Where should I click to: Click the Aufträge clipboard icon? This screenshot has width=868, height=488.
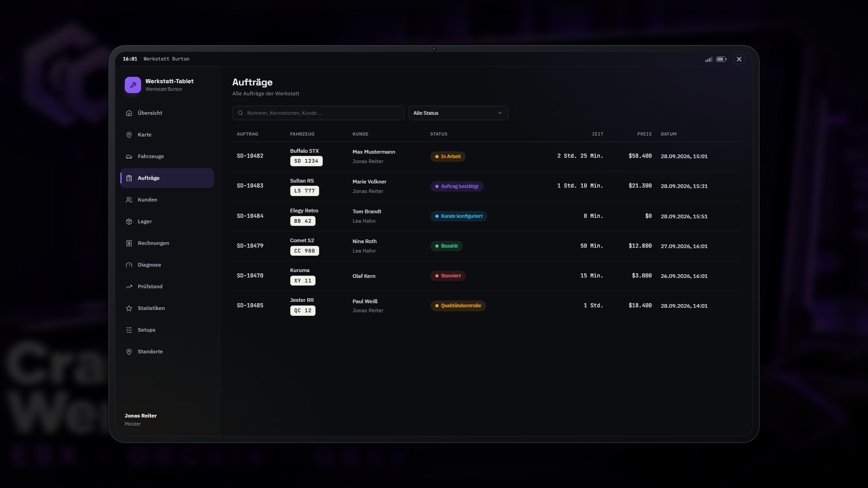point(129,178)
